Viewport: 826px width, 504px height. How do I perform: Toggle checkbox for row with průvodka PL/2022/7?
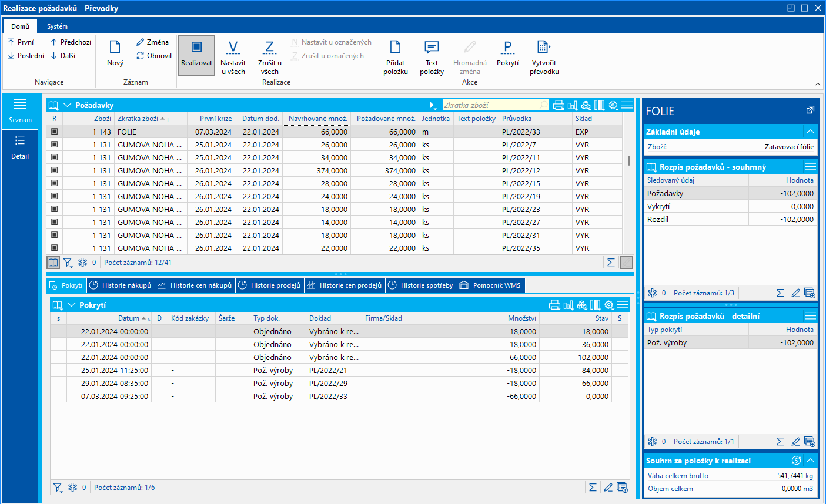(55, 145)
